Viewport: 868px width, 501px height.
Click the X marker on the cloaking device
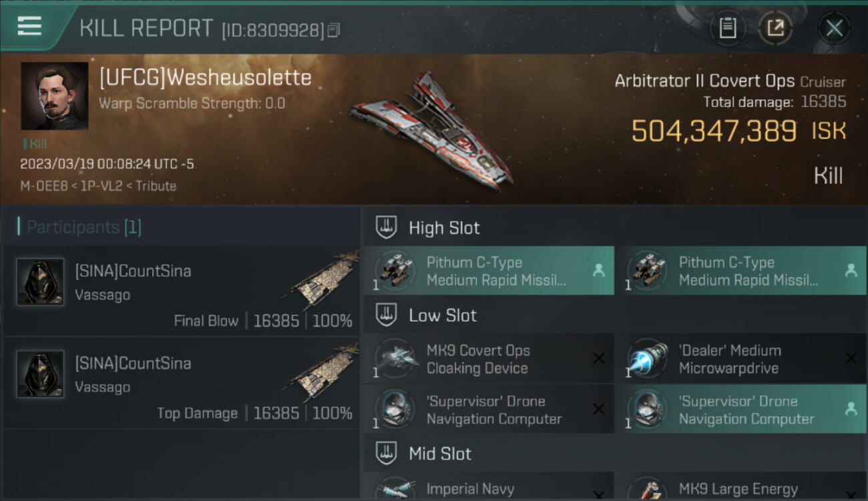click(599, 359)
